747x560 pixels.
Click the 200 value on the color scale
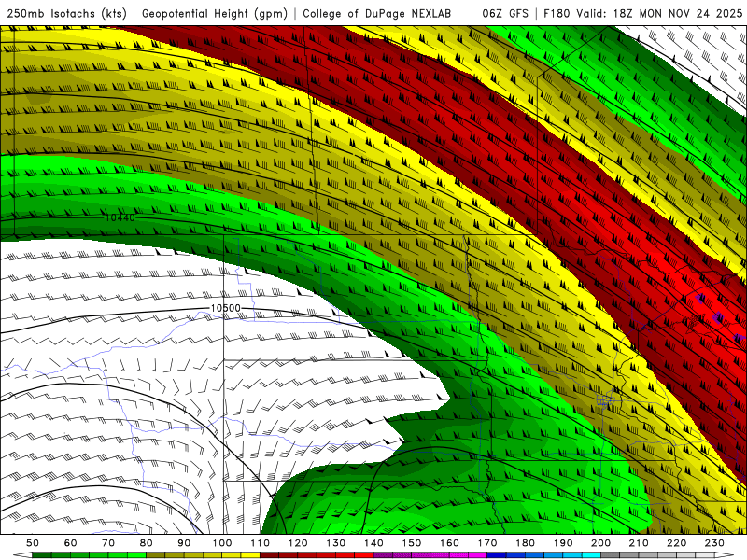point(600,543)
